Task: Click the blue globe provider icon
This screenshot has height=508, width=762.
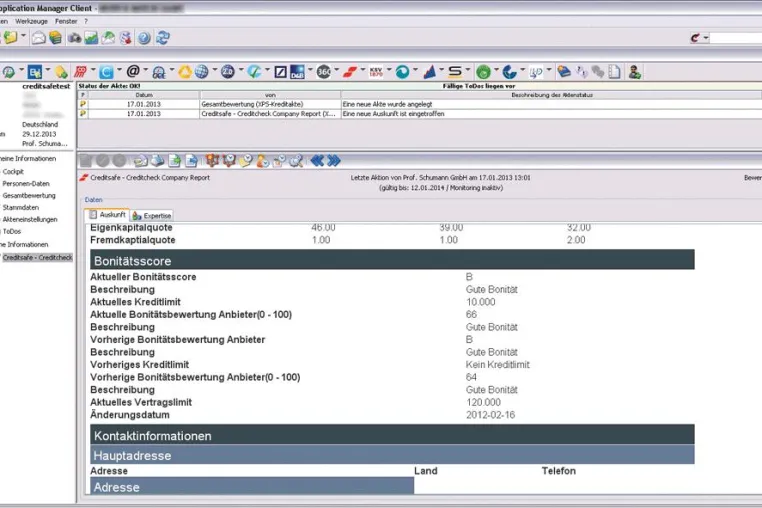Action: tap(201, 72)
